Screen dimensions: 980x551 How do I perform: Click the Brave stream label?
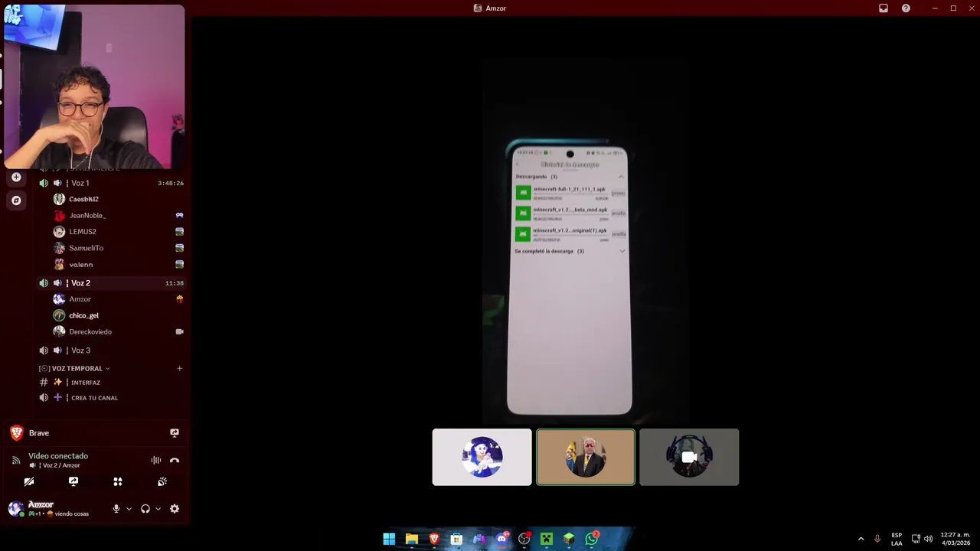(39, 433)
